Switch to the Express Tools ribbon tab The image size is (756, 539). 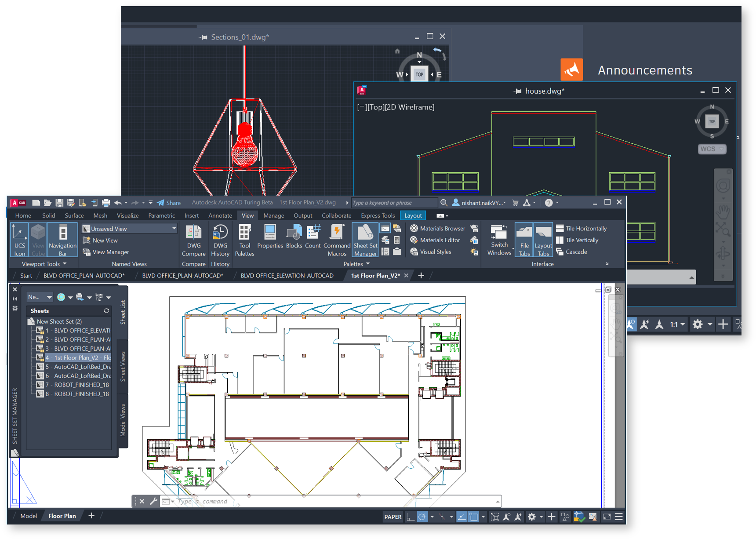coord(377,215)
